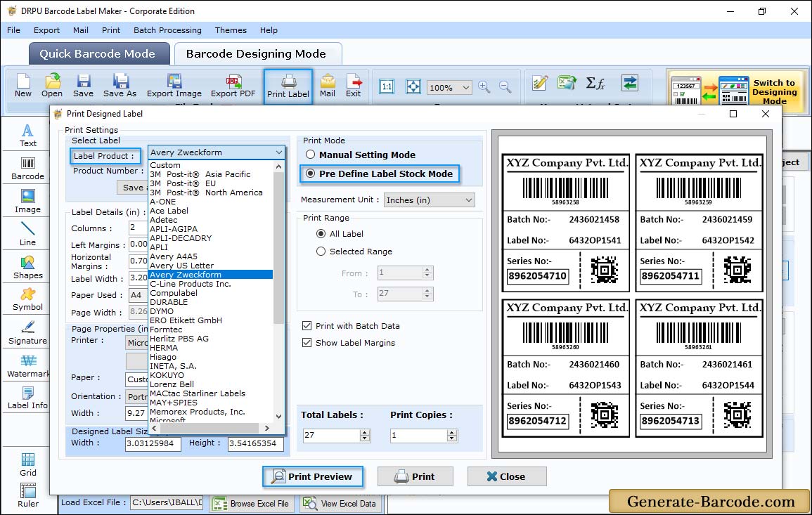812x515 pixels.
Task: Toggle Print with Batch Data checkbox
Action: 307,325
